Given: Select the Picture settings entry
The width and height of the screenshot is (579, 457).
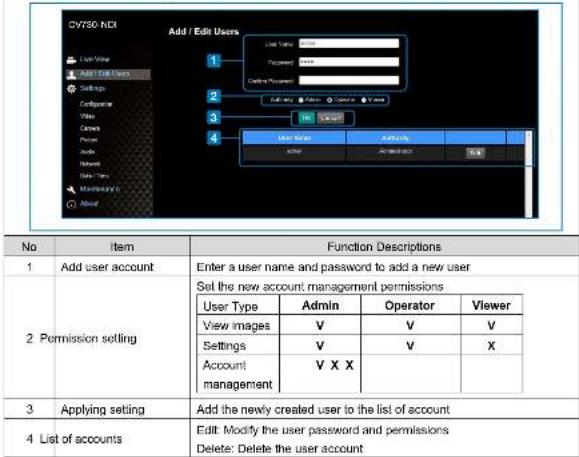Looking at the screenshot, I should tap(89, 140).
